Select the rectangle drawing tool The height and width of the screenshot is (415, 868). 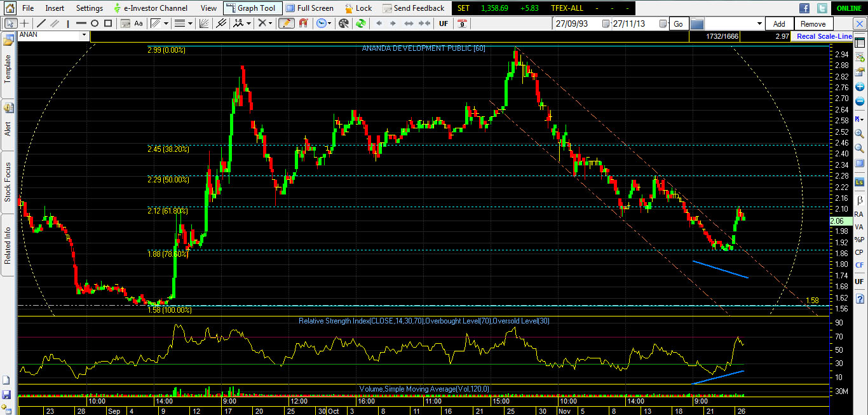point(108,24)
